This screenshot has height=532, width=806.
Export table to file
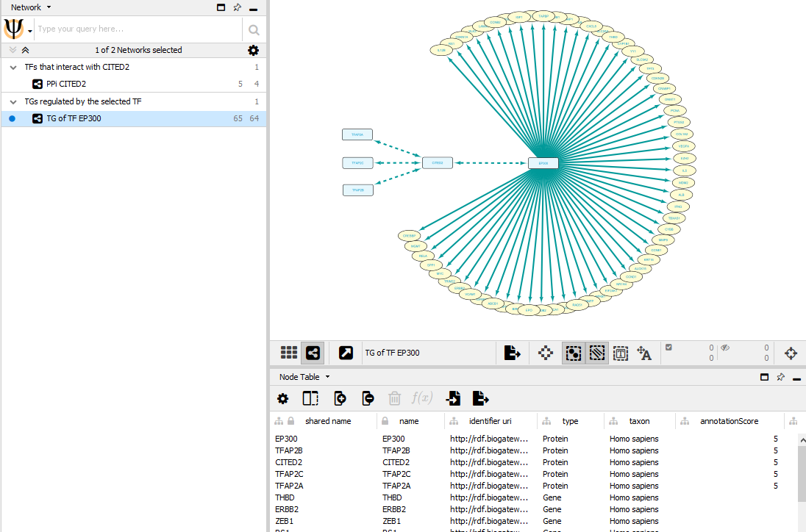(x=481, y=398)
